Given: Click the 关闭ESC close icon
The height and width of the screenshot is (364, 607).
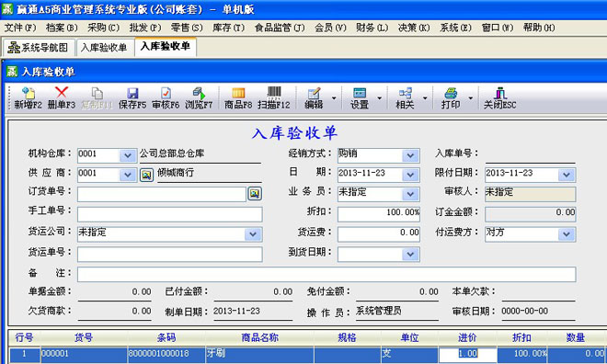Looking at the screenshot, I should [499, 97].
